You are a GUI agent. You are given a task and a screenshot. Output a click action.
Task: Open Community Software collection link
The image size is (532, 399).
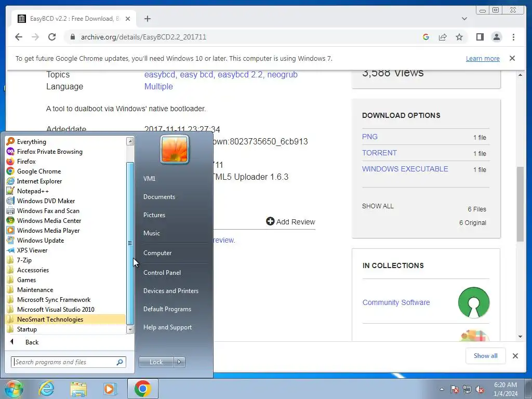pos(396,302)
